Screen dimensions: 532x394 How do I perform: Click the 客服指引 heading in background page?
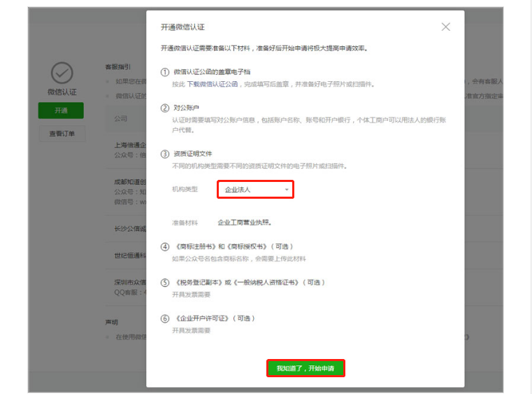pyautogui.click(x=117, y=67)
